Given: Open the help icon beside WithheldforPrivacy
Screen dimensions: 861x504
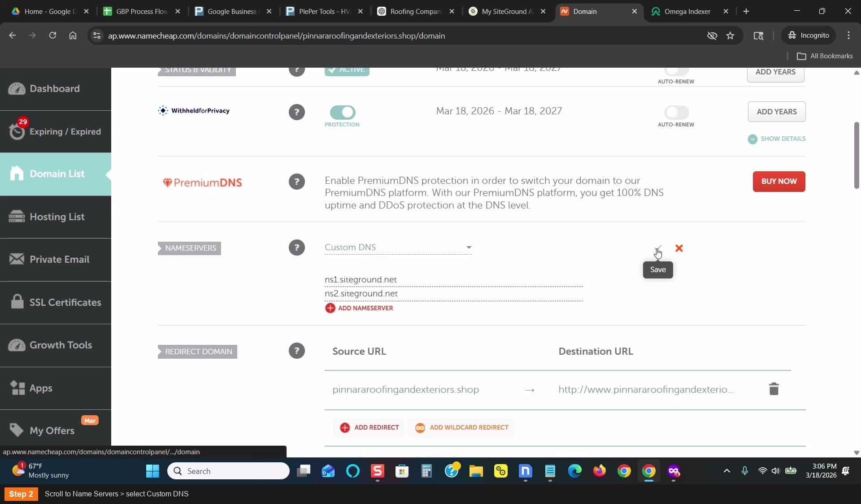Looking at the screenshot, I should coord(296,112).
